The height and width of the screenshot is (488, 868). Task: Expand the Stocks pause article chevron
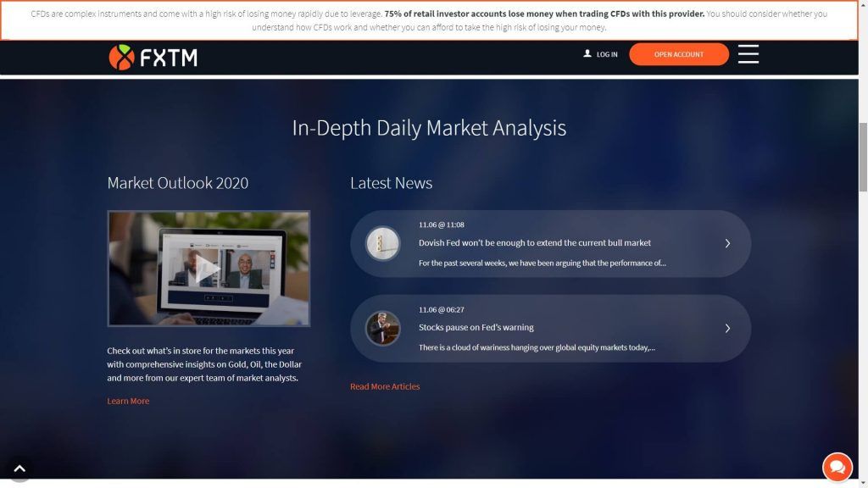click(x=727, y=328)
